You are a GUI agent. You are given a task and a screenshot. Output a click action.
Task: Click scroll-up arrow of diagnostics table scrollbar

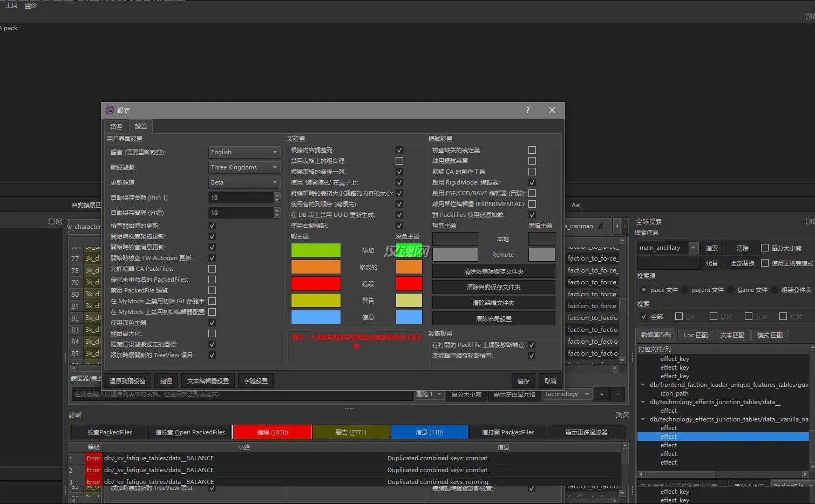625,446
